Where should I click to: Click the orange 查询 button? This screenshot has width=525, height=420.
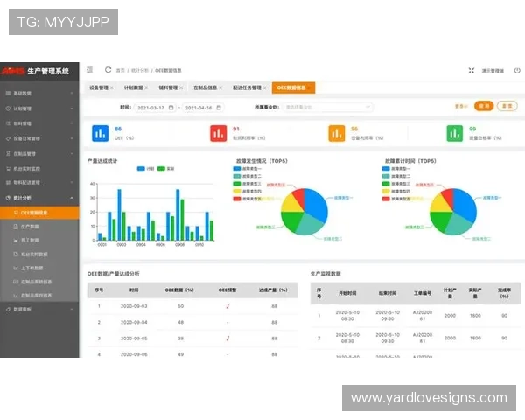(x=483, y=106)
